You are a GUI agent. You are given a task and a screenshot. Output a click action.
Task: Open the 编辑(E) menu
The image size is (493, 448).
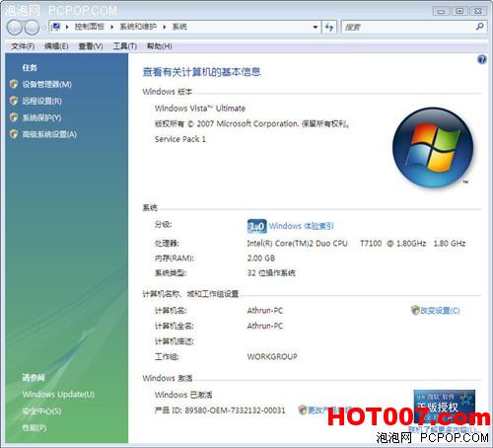pyautogui.click(x=56, y=46)
